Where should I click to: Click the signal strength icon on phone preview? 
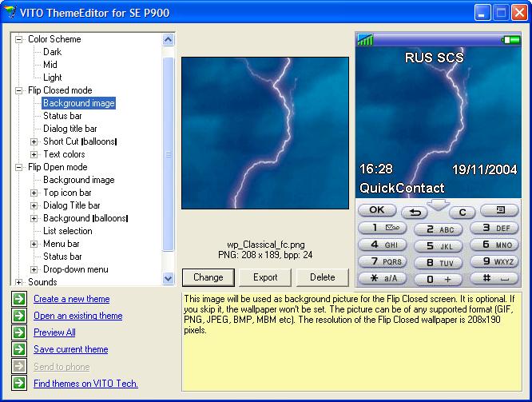365,40
